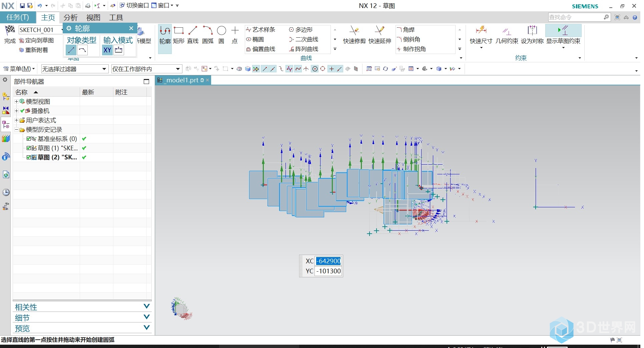Choose Conic (二次曲线) tool
This screenshot has width=644, height=348.
coord(303,39)
